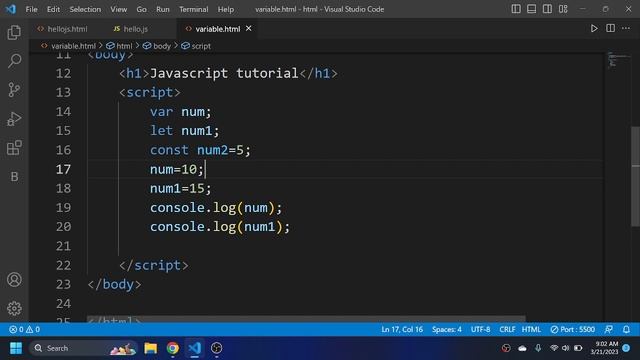Click 'Javascript tutorial' text in h1 line
This screenshot has width=640, height=360.
224,73
